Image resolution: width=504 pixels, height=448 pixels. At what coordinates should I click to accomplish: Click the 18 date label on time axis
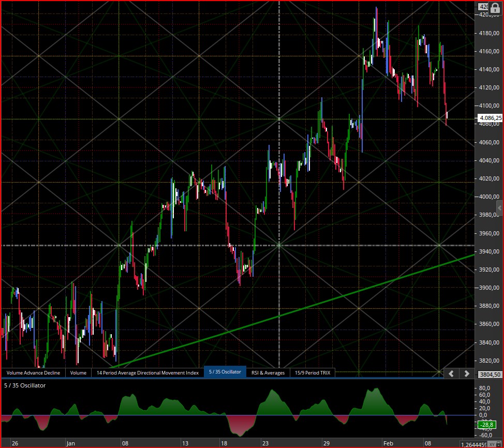click(224, 443)
